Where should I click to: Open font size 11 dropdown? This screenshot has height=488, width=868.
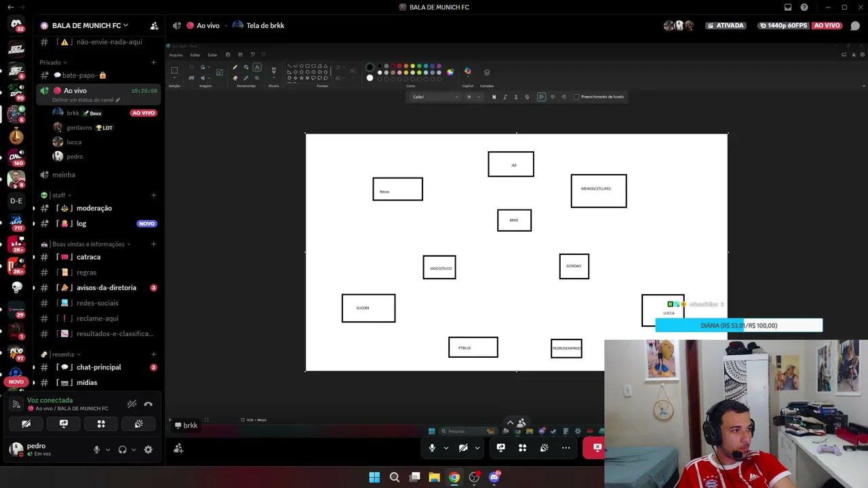tap(473, 97)
